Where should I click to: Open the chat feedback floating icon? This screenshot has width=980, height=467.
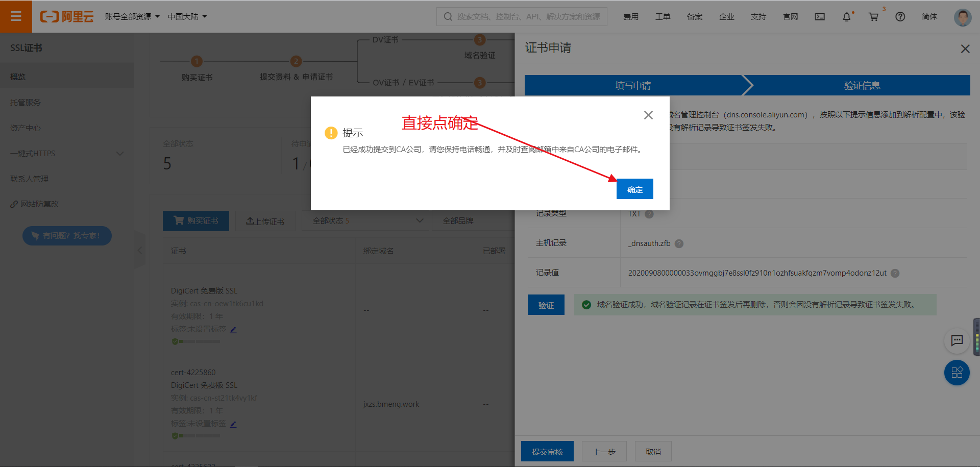957,340
